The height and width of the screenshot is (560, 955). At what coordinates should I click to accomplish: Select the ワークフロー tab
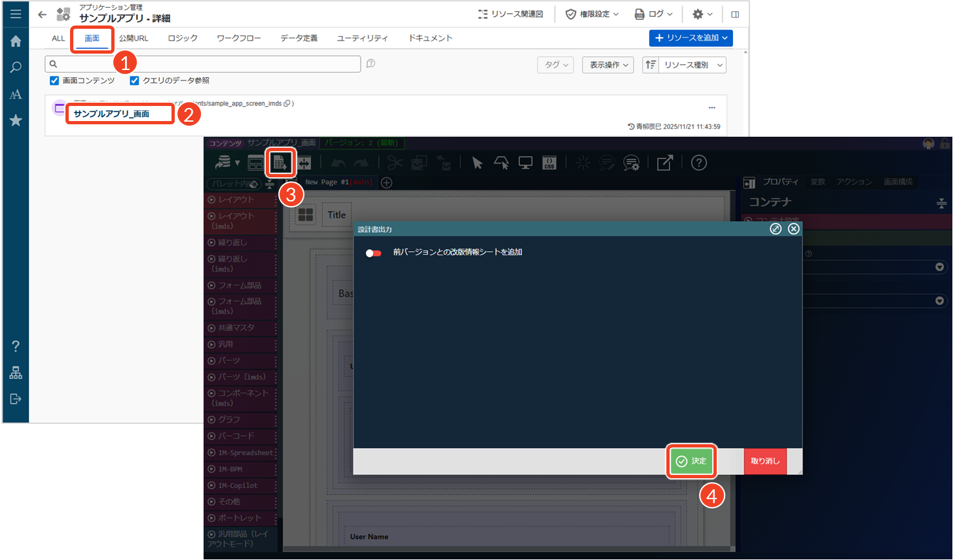(239, 39)
